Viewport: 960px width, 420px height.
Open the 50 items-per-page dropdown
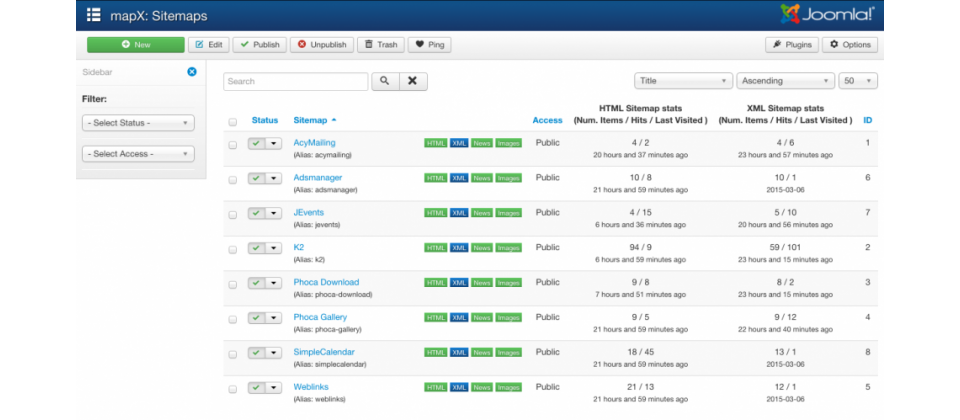tap(858, 81)
